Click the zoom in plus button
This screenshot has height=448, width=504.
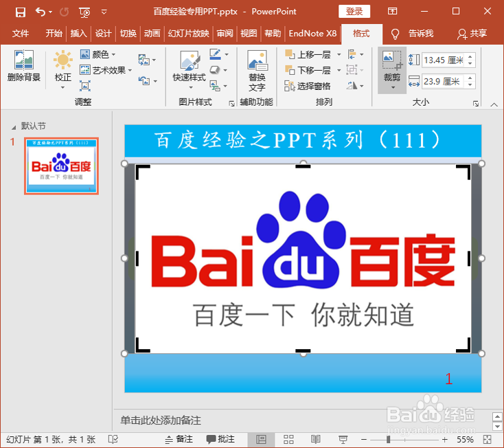[444, 439]
